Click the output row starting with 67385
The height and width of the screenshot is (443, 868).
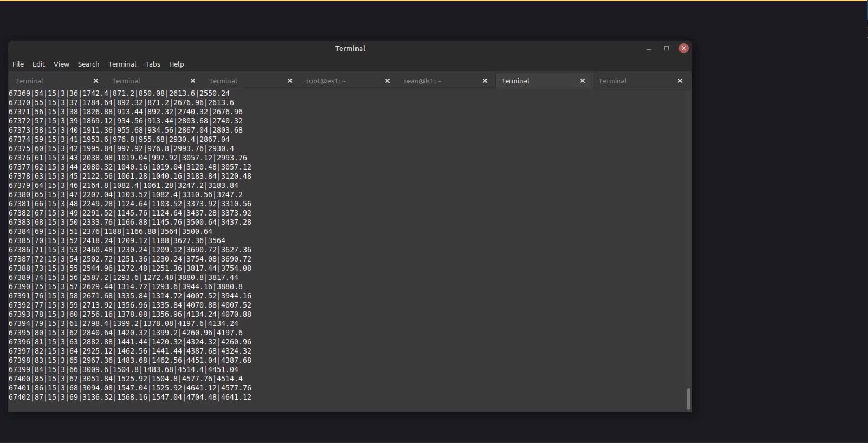pyautogui.click(x=117, y=240)
